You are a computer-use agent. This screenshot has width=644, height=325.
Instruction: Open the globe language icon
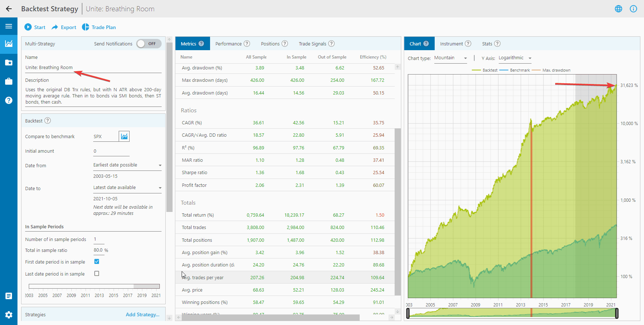[x=618, y=9]
